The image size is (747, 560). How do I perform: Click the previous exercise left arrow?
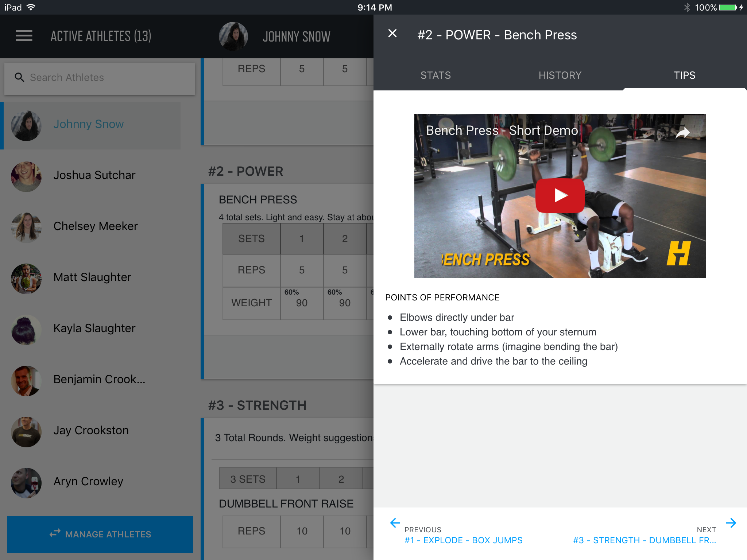pyautogui.click(x=395, y=523)
